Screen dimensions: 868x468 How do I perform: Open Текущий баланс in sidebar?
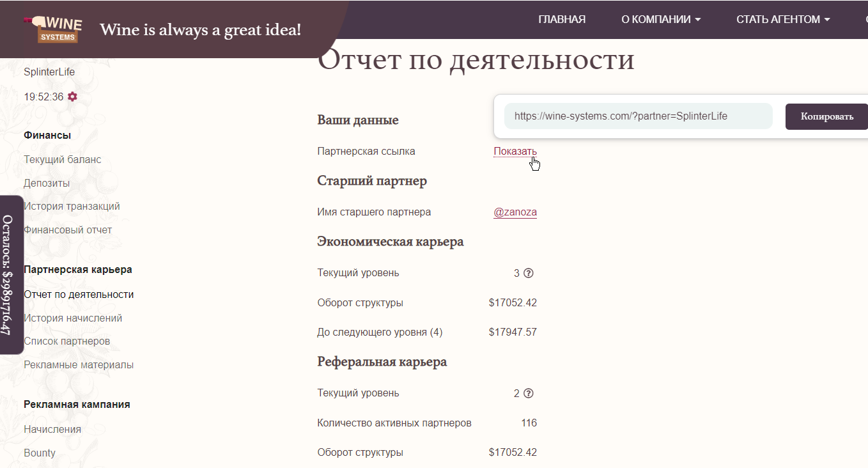click(63, 160)
